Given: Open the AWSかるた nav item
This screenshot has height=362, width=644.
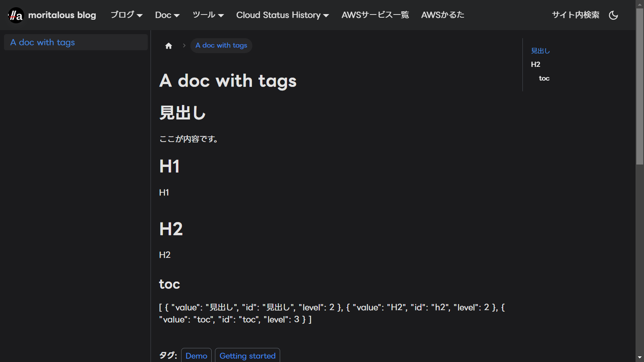Looking at the screenshot, I should 442,15.
